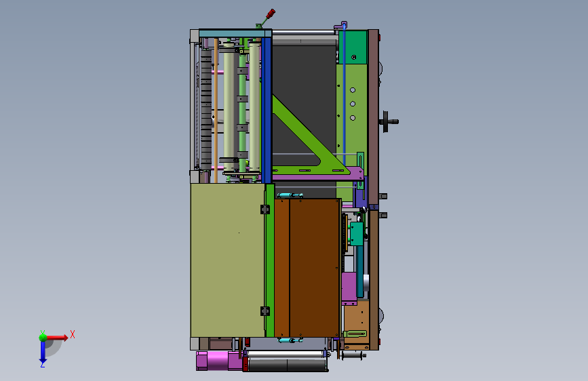This screenshot has height=381, width=588.
Task: Pick the white roller above the bottom black roller
Action: coord(286,355)
